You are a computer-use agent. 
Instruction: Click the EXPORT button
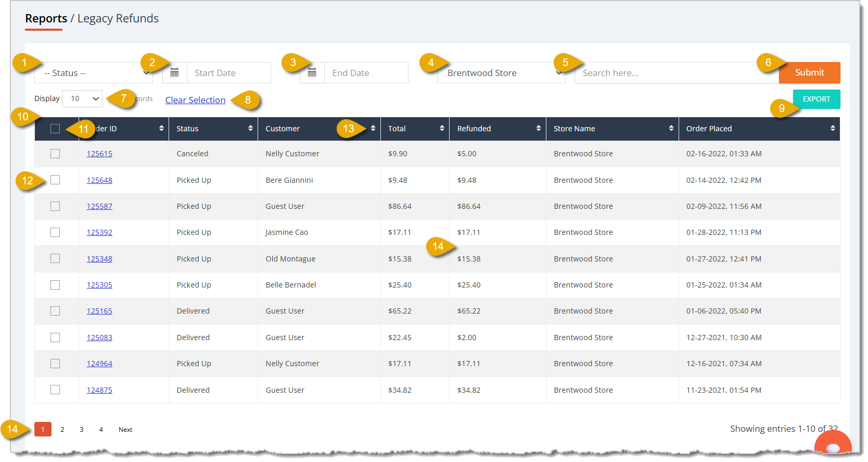816,99
